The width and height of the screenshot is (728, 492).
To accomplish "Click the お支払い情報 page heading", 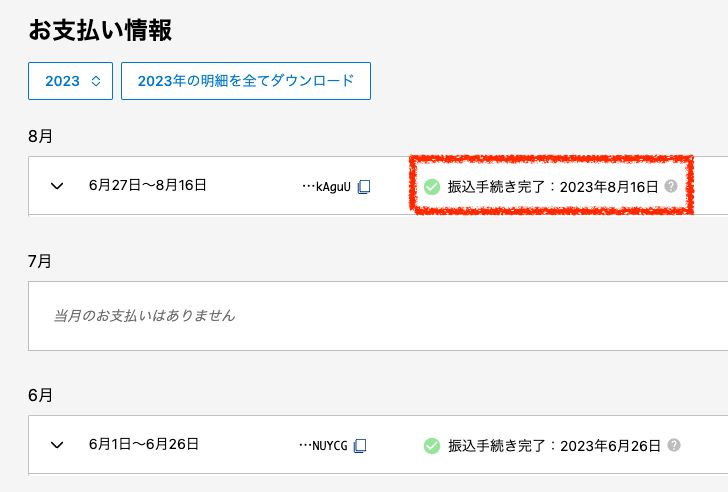I will pos(100,30).
